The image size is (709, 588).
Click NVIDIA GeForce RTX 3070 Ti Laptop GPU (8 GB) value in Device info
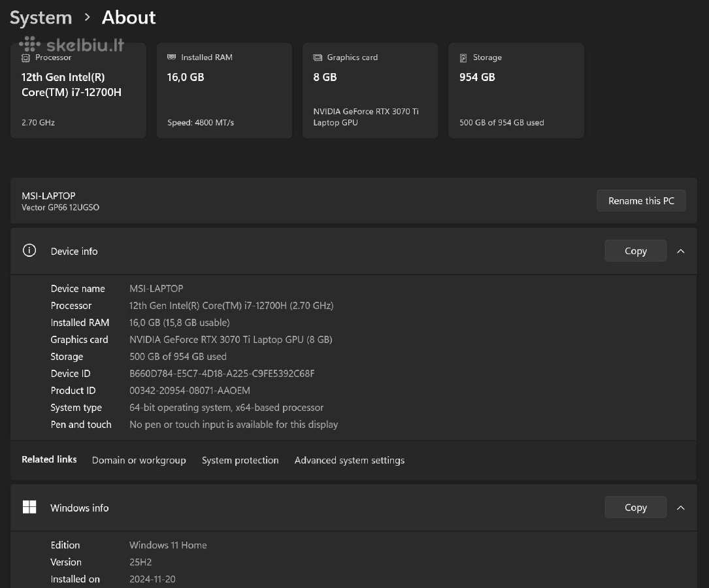coord(231,340)
